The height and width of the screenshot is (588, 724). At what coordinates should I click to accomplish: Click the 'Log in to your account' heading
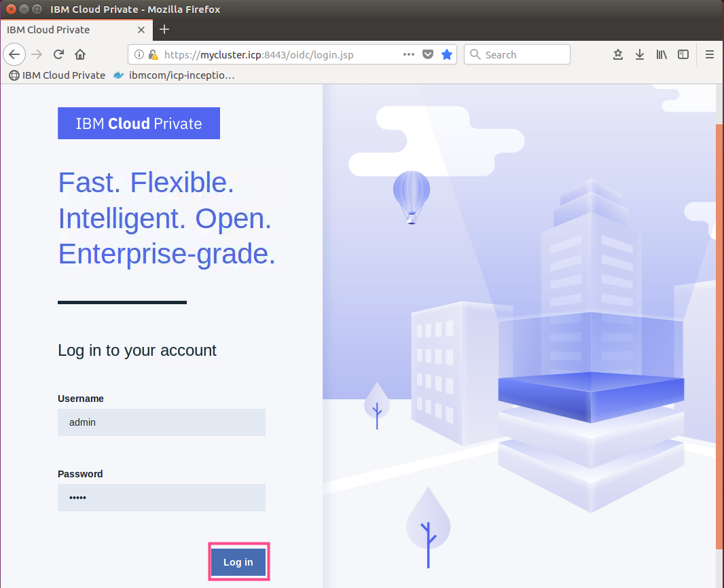(137, 350)
